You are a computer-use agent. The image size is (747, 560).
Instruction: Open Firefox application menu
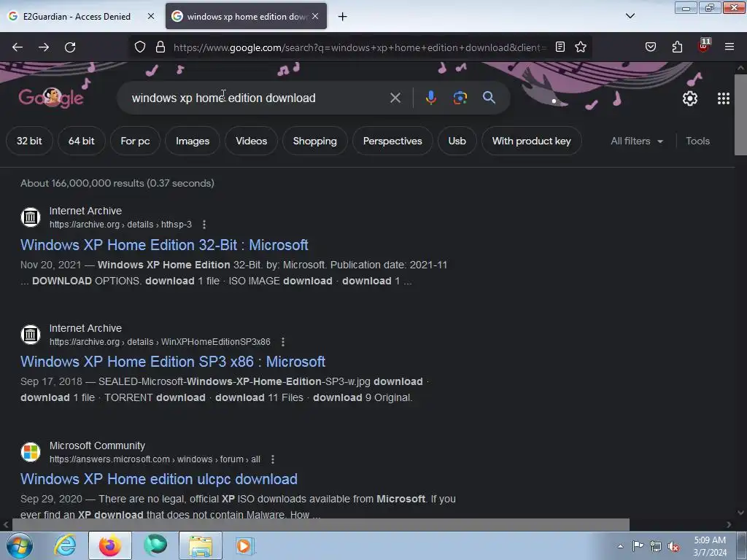pos(729,47)
